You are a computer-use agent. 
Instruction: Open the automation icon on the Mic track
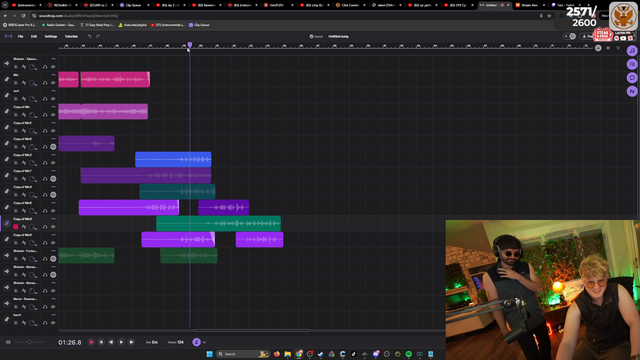point(24,83)
